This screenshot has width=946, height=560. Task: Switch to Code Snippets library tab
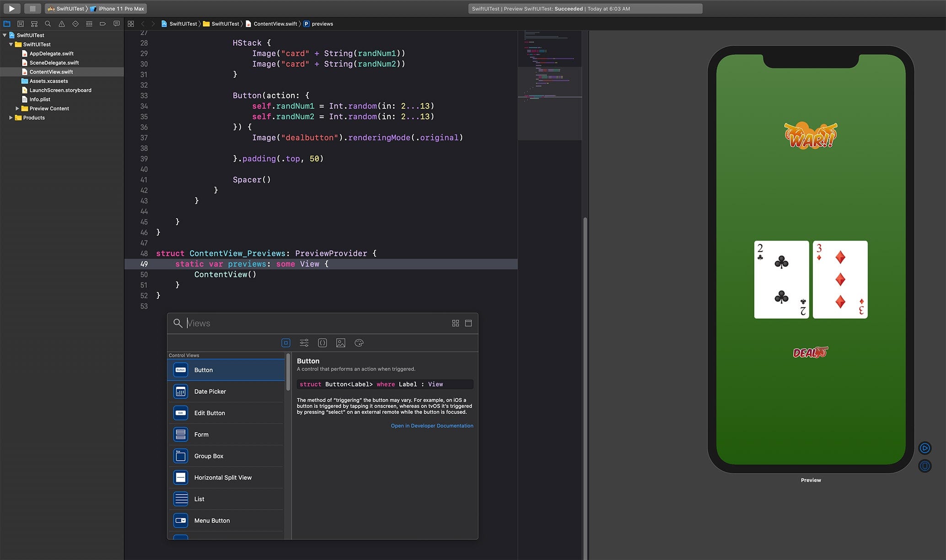tap(322, 343)
